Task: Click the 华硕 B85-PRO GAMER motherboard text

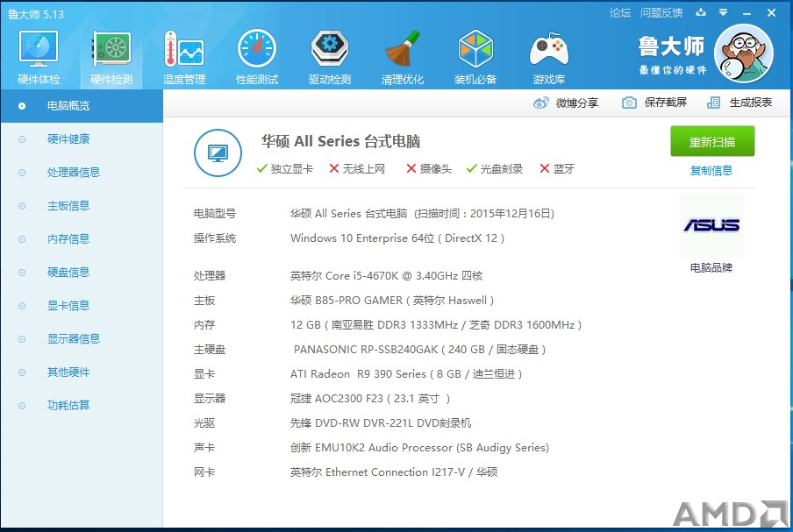Action: pos(392,301)
